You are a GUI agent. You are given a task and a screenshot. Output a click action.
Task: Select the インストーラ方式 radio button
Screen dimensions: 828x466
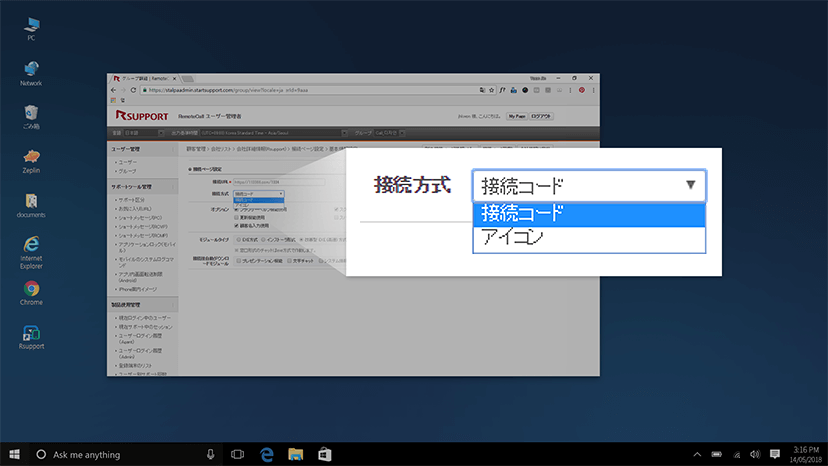coord(264,240)
